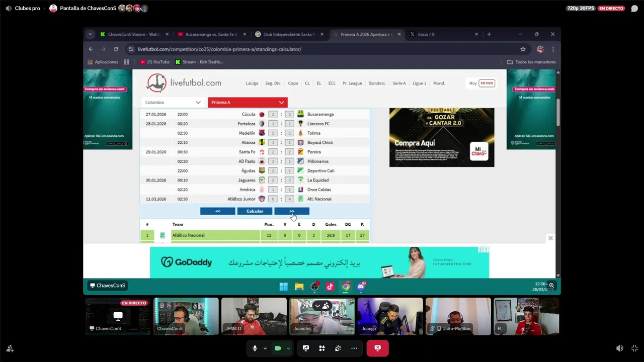Screen dimensions: 644x362
Task: Click the invite people icon at bottom left
Action: (10, 348)
